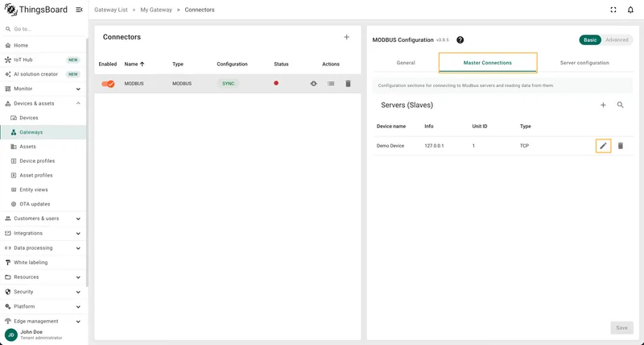Toggle fullscreen mode icon

613,10
